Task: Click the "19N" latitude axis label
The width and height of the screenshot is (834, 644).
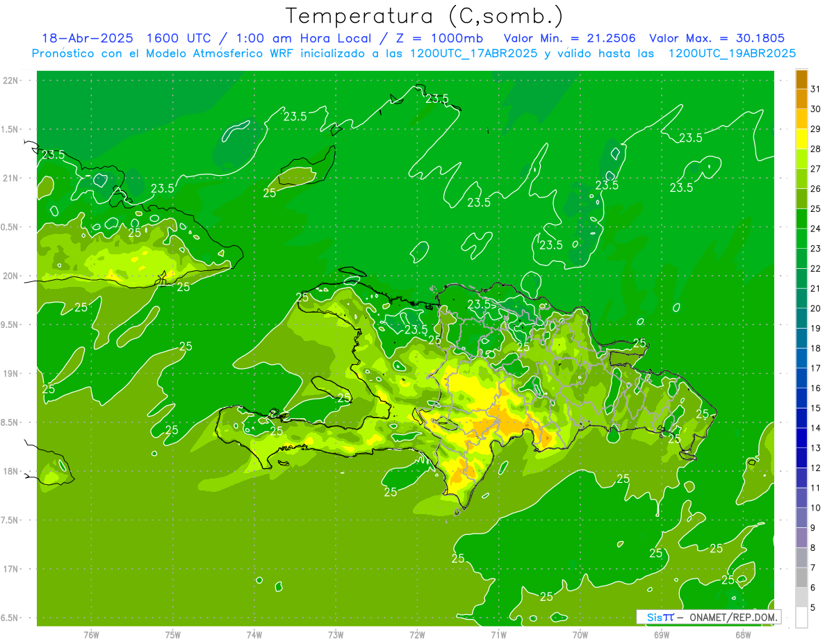Action: [12, 374]
